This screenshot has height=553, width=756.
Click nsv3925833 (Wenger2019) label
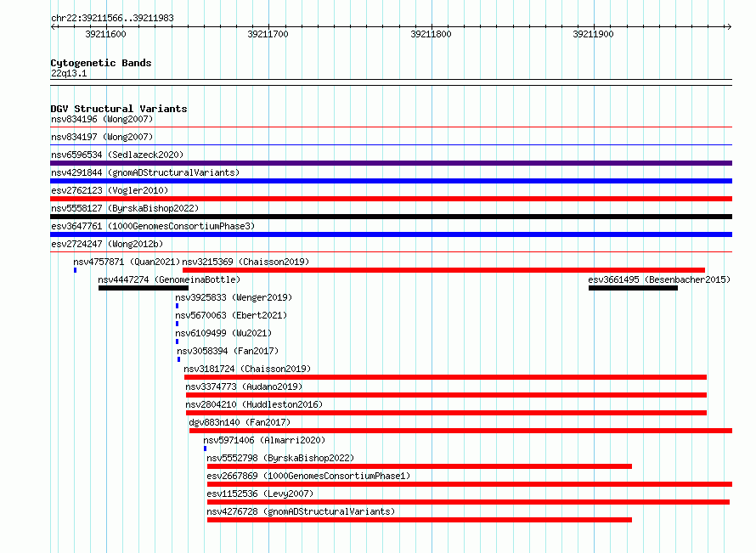234,297
